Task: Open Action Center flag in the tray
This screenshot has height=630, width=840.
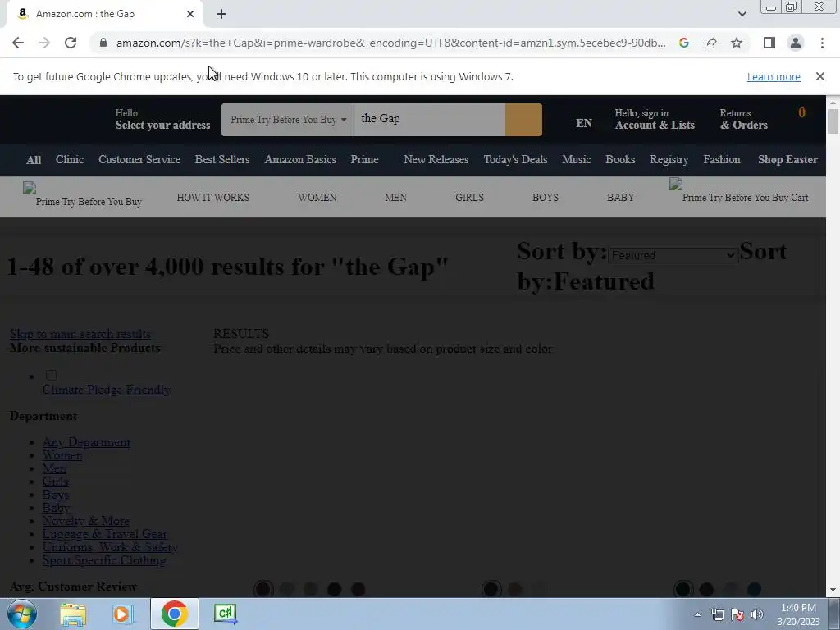Action: (737, 614)
